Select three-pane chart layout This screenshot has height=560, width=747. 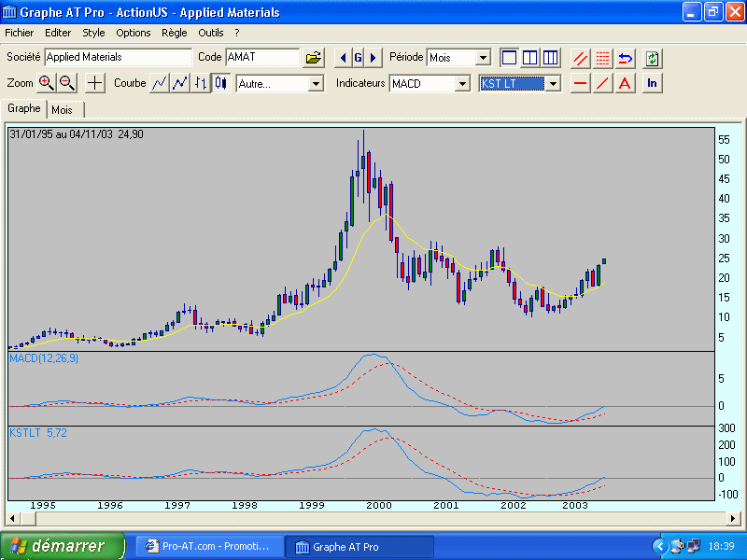point(550,58)
